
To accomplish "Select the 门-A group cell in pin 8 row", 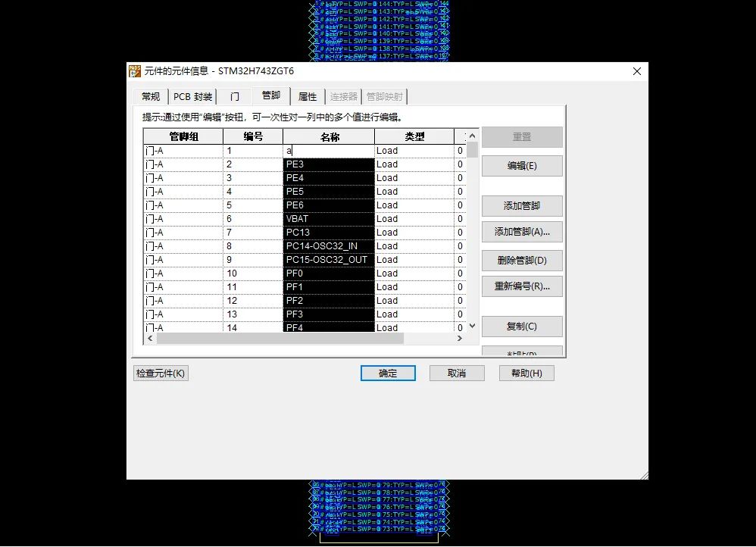I will (183, 246).
